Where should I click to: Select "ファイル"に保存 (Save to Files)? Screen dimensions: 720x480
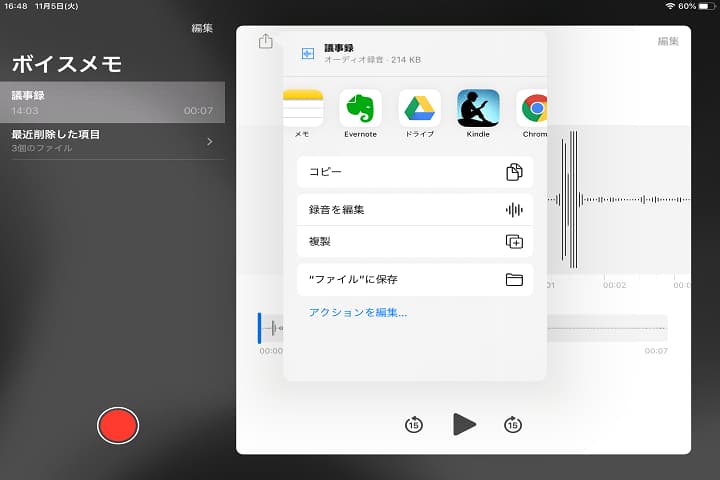tap(415, 279)
